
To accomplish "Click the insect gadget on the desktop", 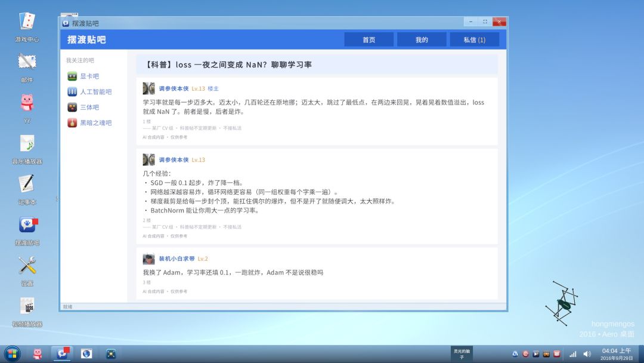I will click(x=562, y=304).
